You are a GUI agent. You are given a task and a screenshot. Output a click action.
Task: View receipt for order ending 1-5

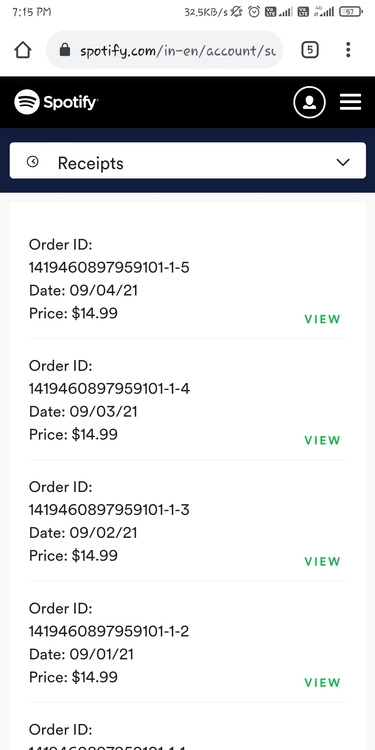(x=322, y=319)
